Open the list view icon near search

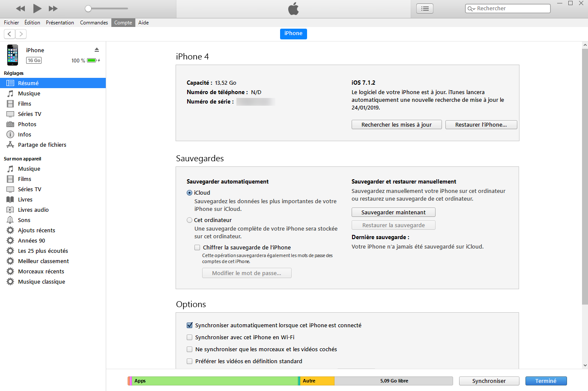pyautogui.click(x=425, y=9)
